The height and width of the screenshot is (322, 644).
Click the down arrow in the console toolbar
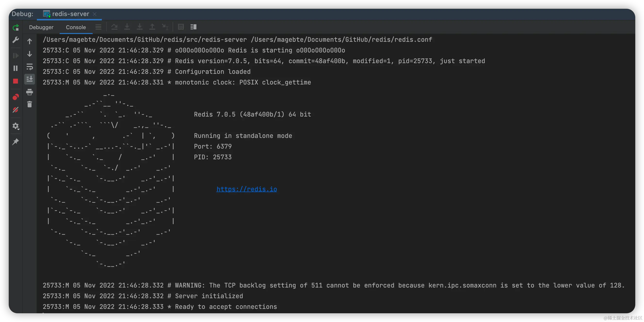click(x=30, y=54)
